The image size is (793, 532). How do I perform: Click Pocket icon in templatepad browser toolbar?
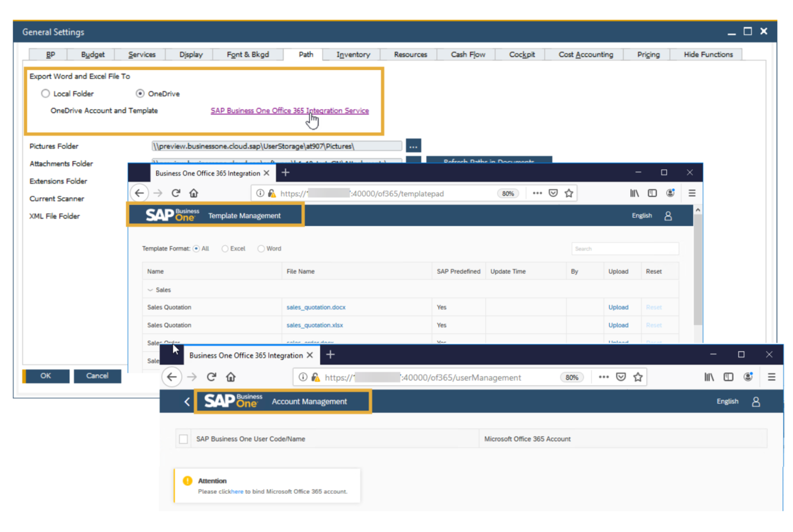coord(553,193)
